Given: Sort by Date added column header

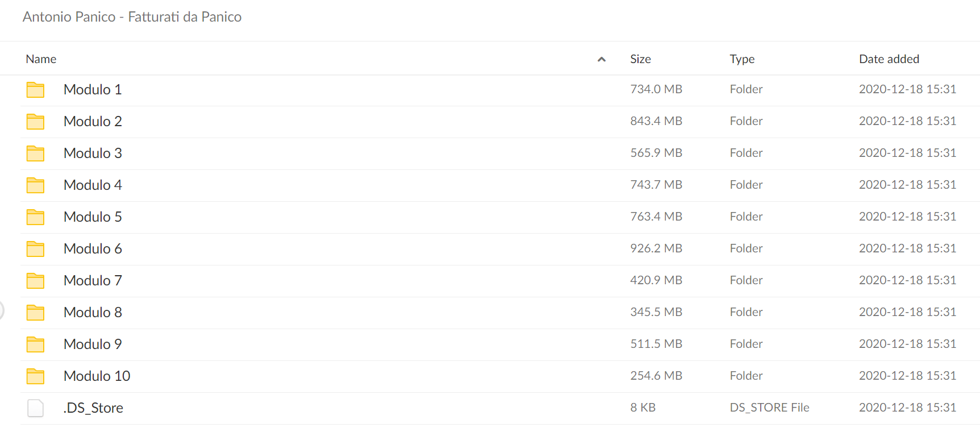Looking at the screenshot, I should 889,59.
